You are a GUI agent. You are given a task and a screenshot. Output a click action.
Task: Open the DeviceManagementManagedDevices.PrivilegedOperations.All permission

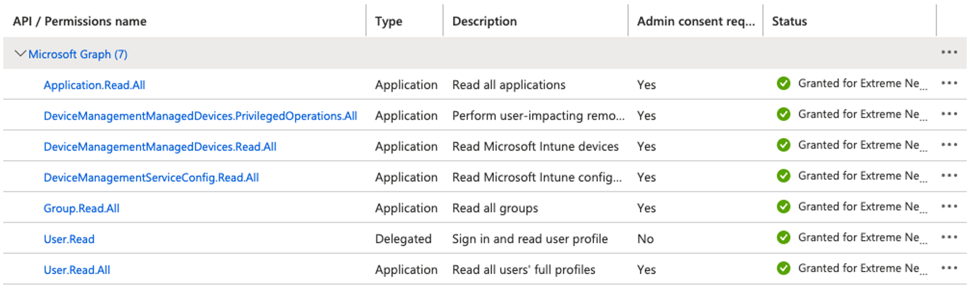tap(200, 116)
